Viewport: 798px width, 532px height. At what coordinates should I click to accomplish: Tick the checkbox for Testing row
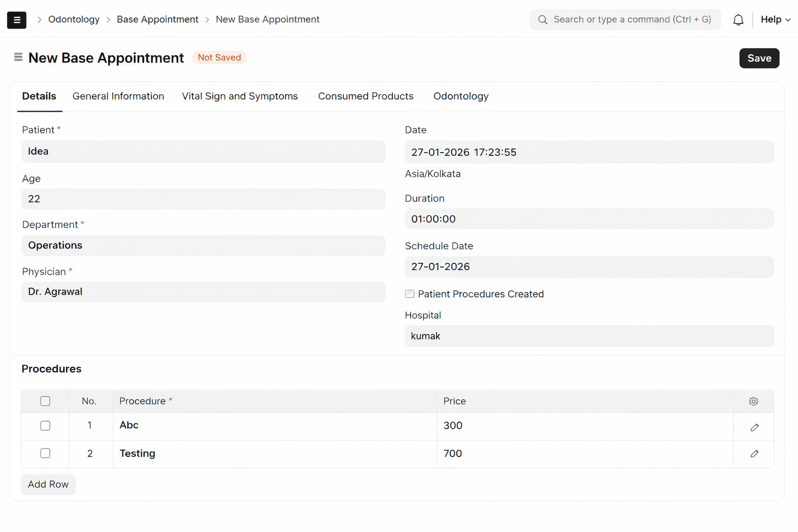tap(45, 453)
